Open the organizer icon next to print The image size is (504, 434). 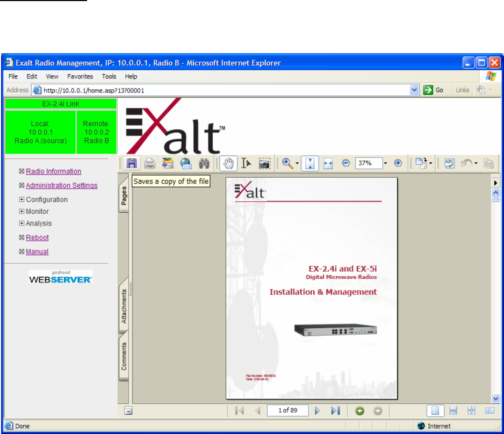(x=168, y=163)
